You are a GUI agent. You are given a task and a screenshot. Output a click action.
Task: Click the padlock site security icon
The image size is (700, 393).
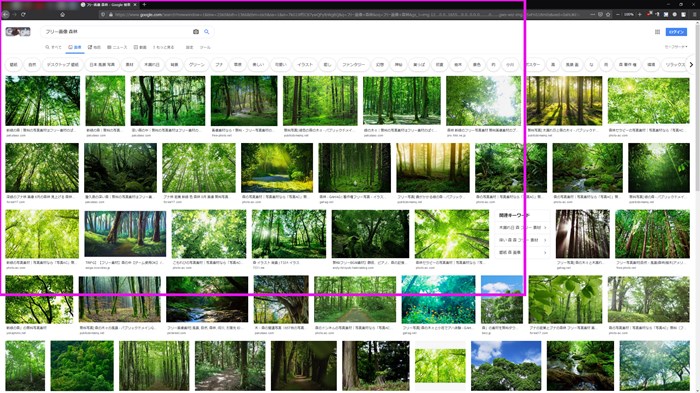click(111, 14)
